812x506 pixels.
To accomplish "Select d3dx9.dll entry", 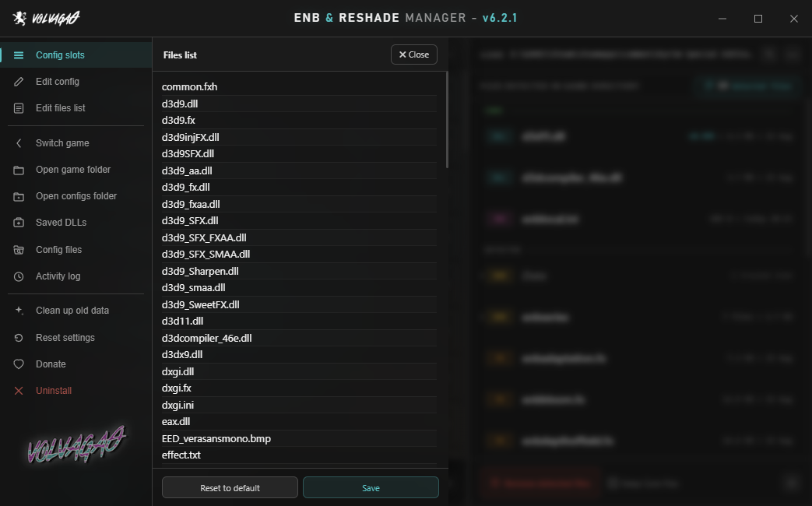I will [x=299, y=355].
